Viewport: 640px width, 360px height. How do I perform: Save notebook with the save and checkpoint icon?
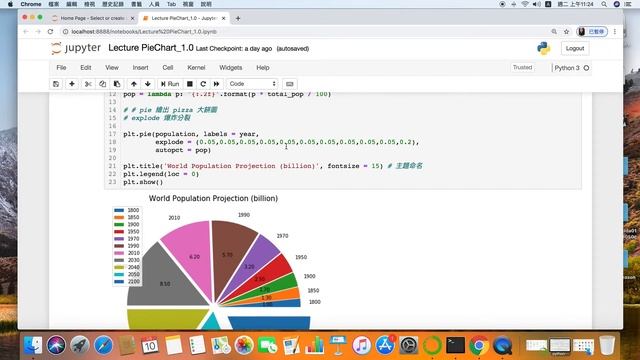point(56,84)
